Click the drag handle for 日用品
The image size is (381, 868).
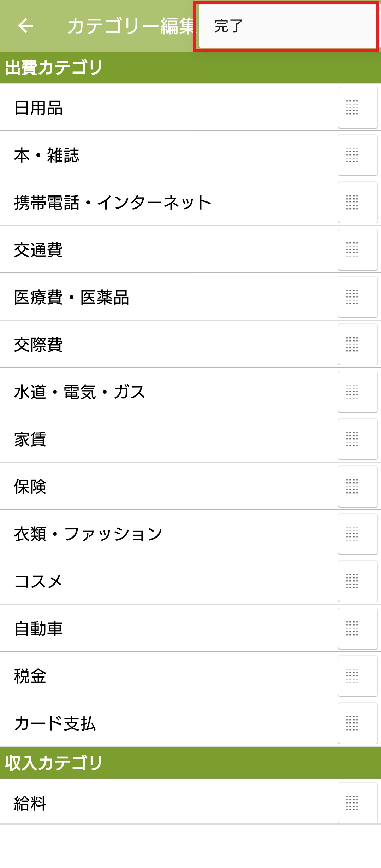pyautogui.click(x=357, y=107)
